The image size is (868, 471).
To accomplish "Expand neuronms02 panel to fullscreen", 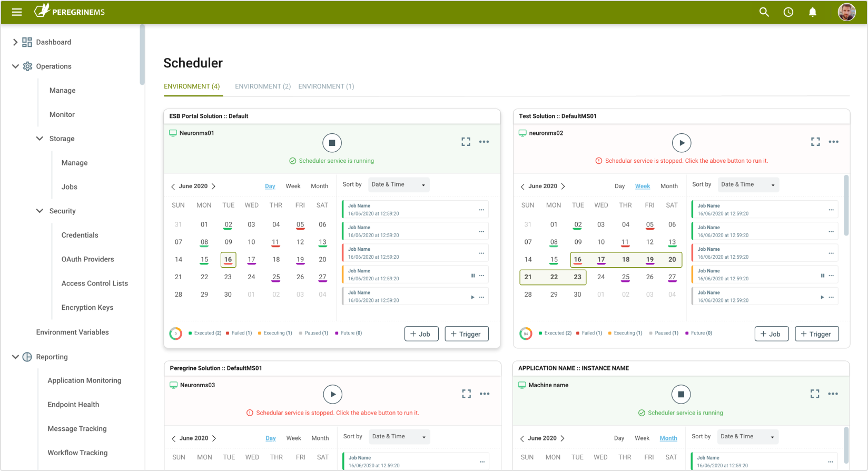I will [x=815, y=142].
